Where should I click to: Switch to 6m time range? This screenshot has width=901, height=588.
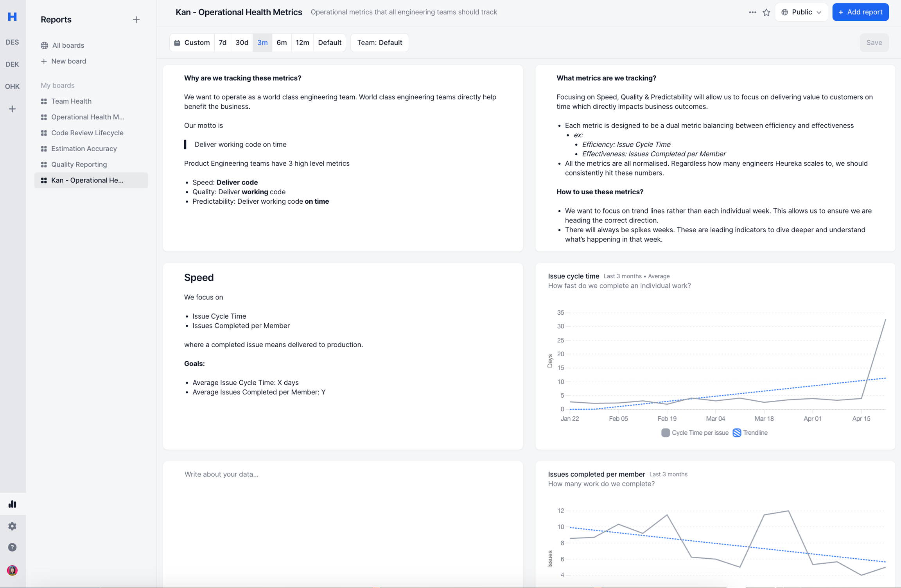pyautogui.click(x=282, y=43)
